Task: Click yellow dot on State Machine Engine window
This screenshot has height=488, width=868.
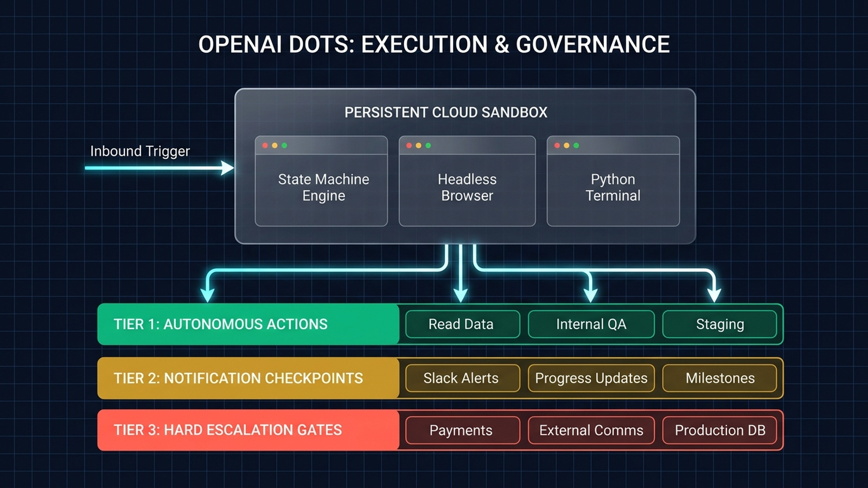Action: click(x=275, y=145)
